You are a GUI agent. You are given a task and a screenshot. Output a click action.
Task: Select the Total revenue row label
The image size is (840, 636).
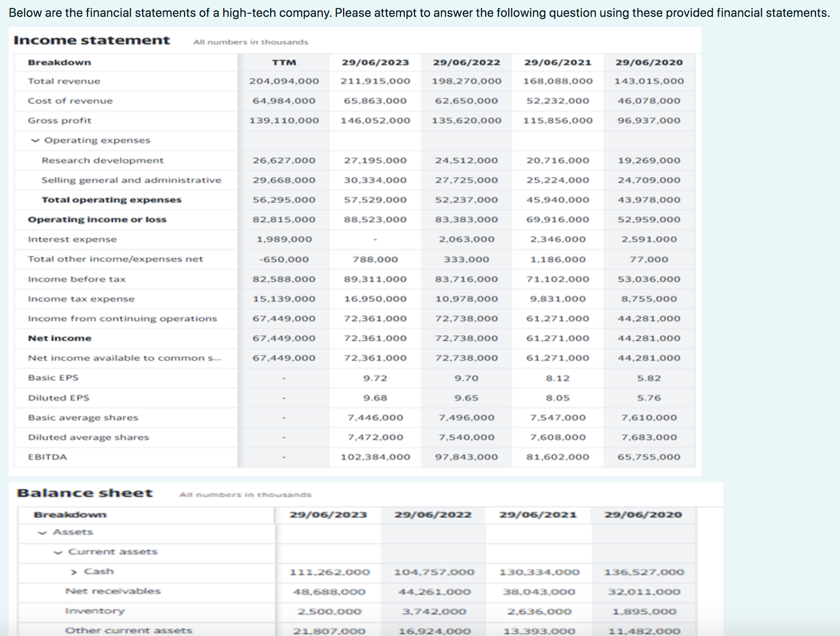64,81
